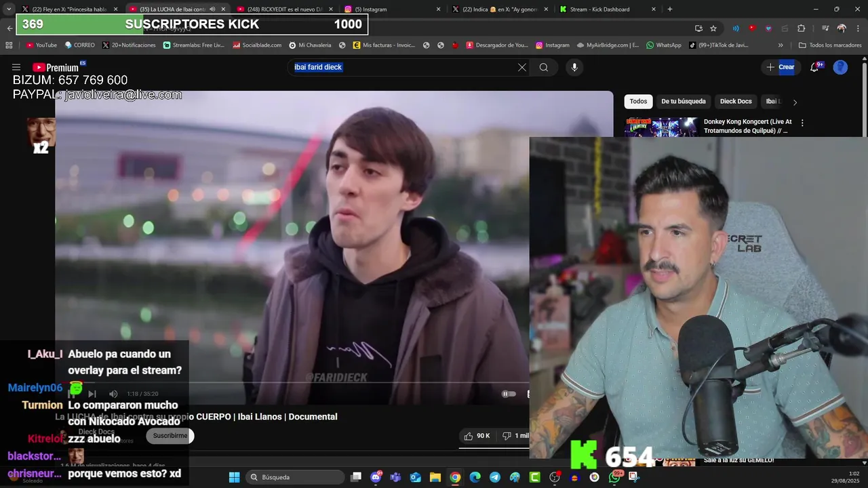The image size is (868, 488).
Task: Open the 20+ Notificaciones bookmark
Action: [129, 45]
